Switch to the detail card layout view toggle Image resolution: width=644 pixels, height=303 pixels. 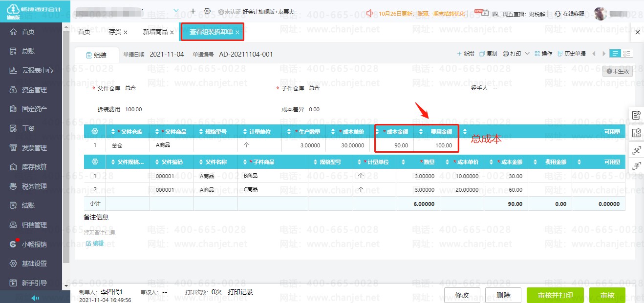(627, 54)
